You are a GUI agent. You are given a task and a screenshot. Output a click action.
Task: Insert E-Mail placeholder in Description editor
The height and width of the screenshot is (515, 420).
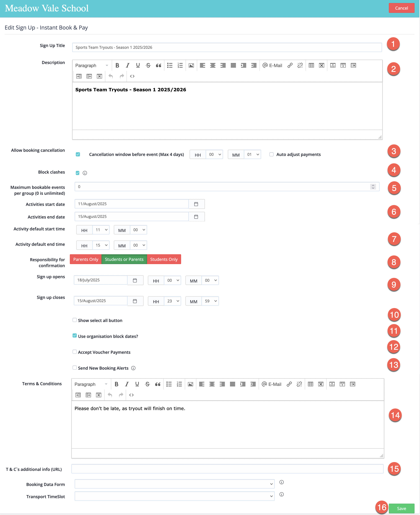pyautogui.click(x=272, y=65)
